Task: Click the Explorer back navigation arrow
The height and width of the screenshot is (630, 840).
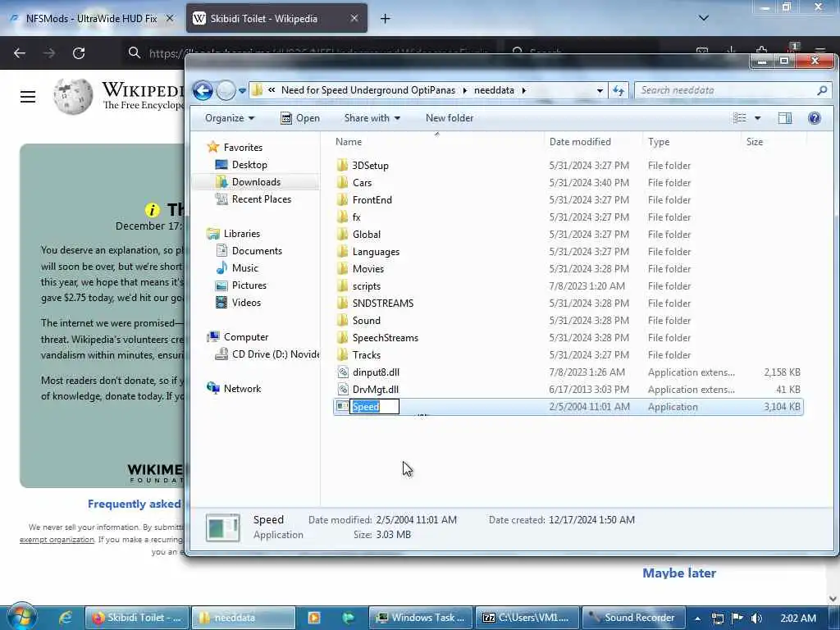Action: pos(203,90)
